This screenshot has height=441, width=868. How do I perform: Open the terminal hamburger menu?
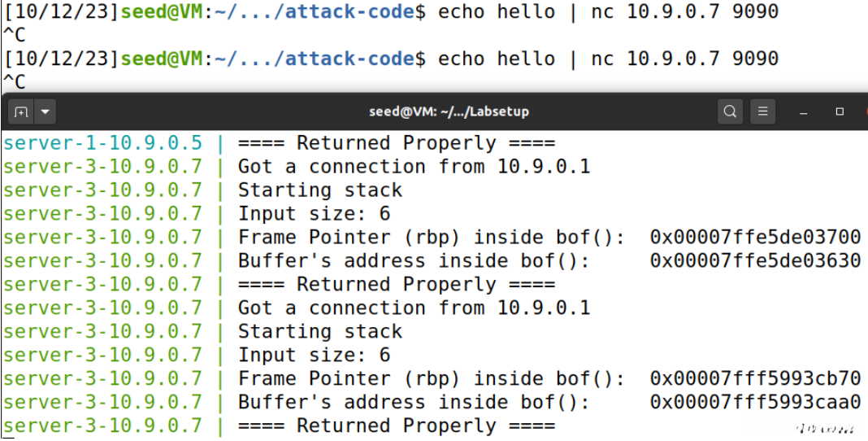pos(762,111)
